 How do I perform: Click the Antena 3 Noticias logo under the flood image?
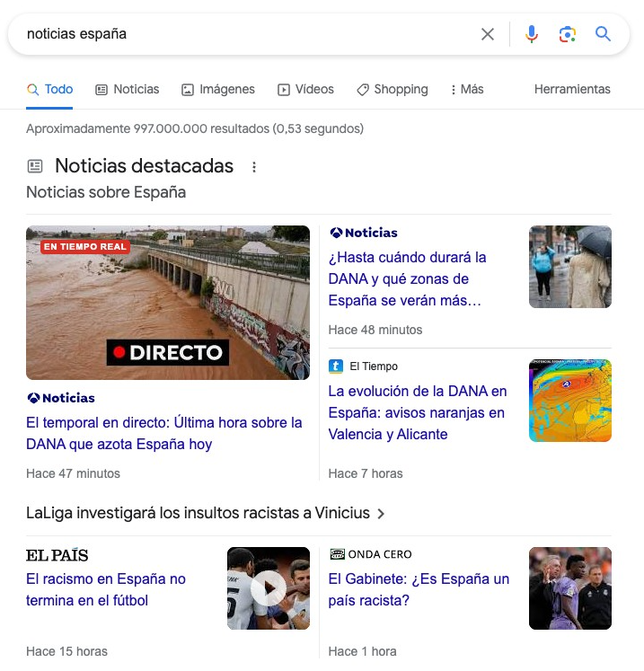60,398
